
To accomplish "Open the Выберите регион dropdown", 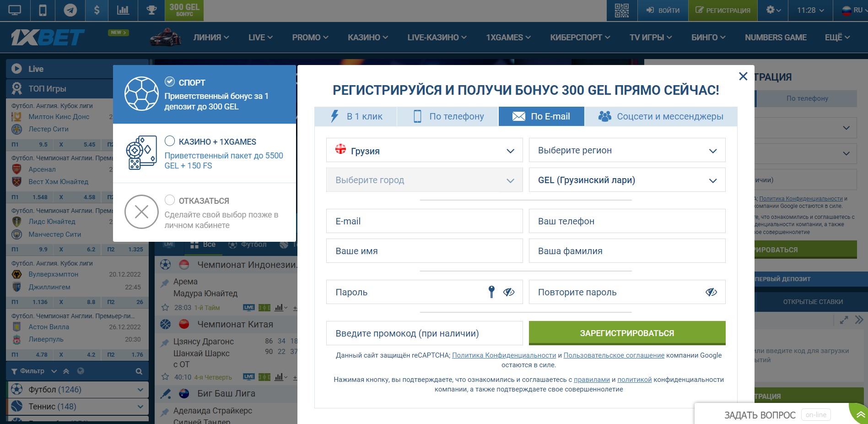I will [627, 150].
